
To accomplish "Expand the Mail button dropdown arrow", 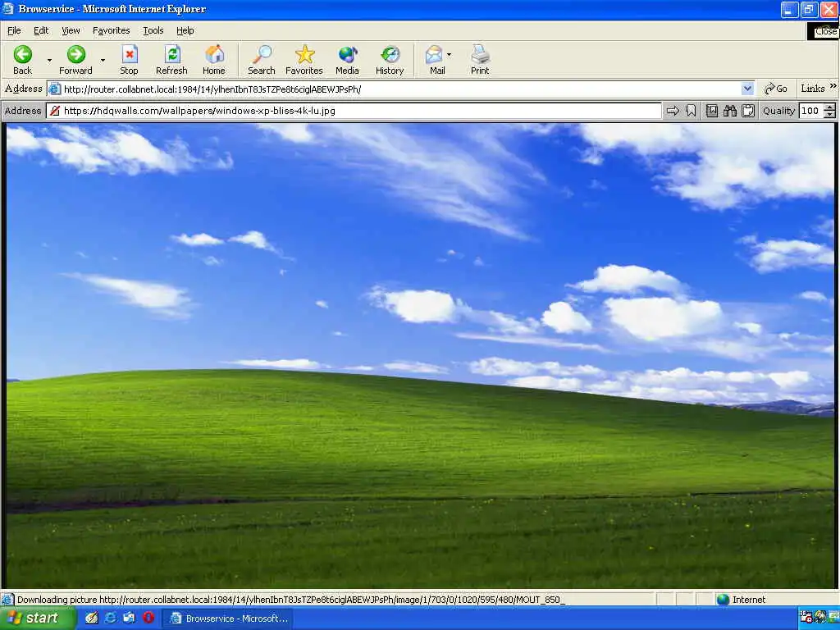I will click(449, 55).
